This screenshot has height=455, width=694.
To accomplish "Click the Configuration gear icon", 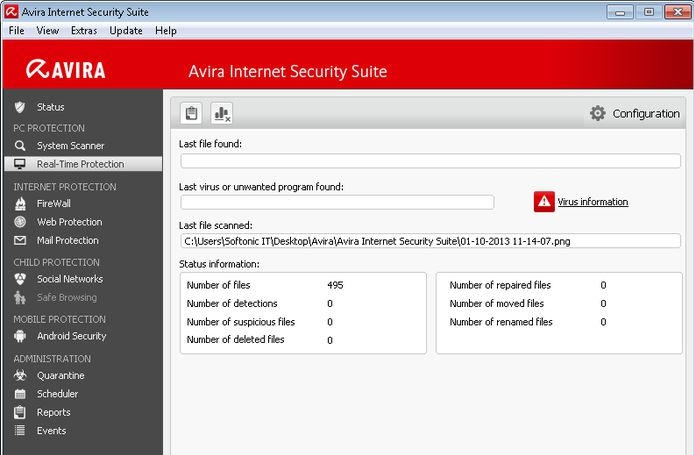I will [x=598, y=113].
